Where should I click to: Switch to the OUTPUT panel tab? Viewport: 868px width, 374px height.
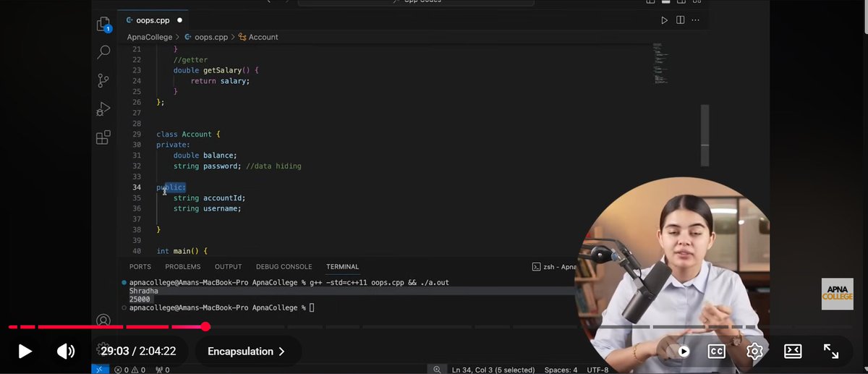pyautogui.click(x=229, y=267)
